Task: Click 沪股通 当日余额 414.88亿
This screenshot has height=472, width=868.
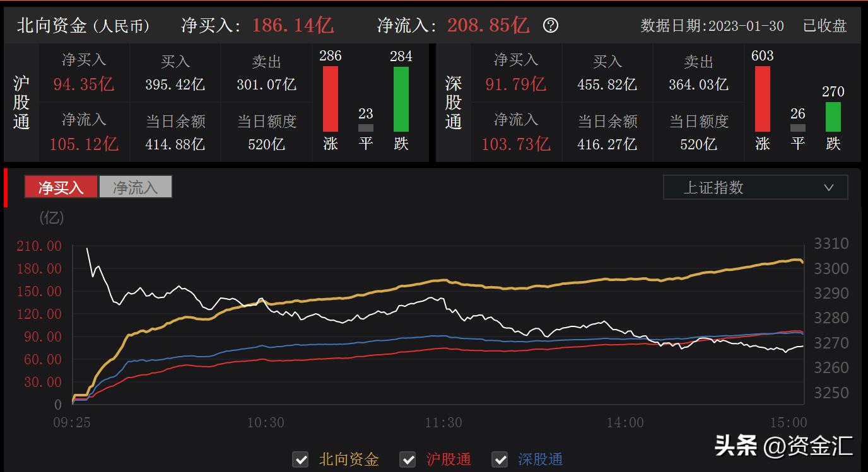Action: (x=175, y=144)
